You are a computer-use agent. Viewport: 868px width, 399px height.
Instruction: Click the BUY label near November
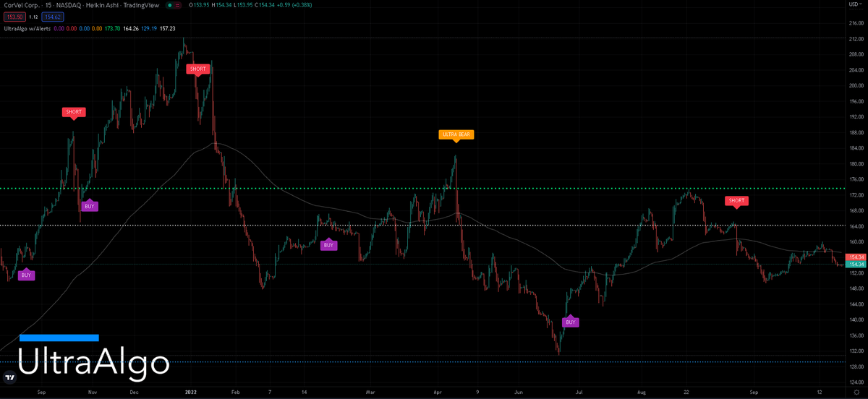89,206
